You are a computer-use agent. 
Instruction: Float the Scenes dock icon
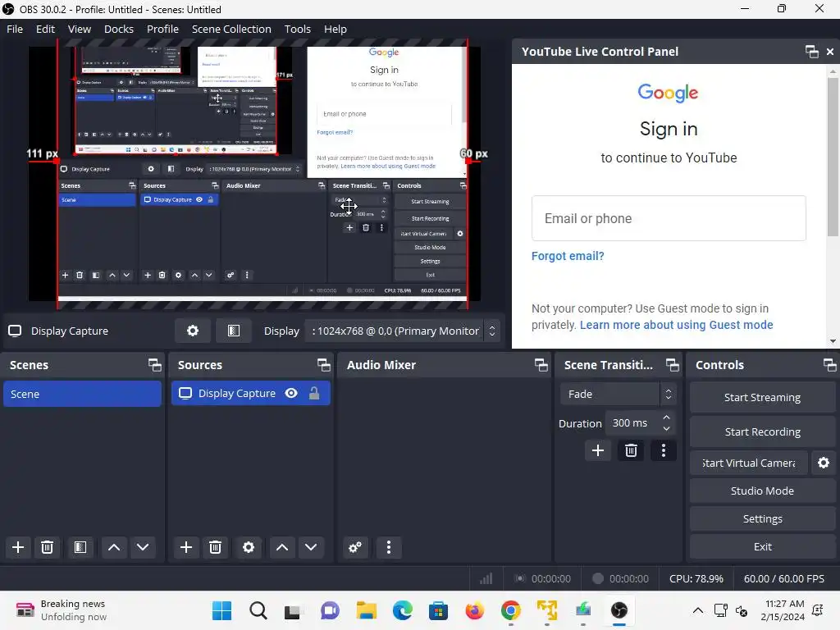click(x=155, y=365)
